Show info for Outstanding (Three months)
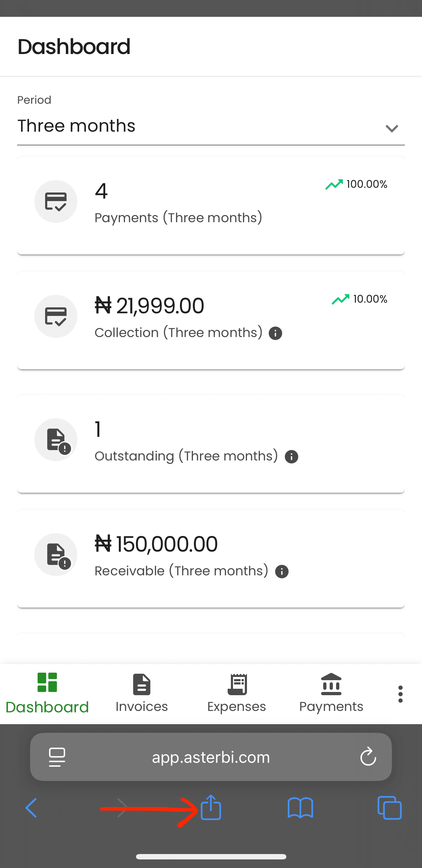The image size is (422, 868). (x=291, y=457)
